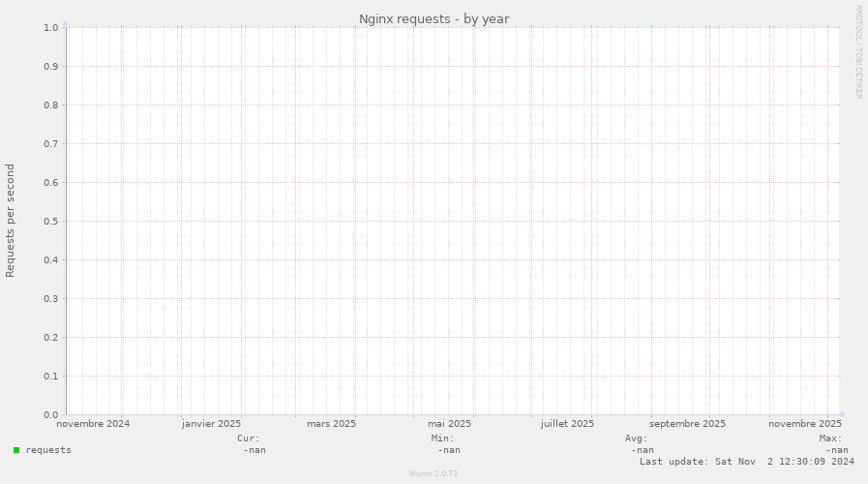Viewport: 868px width, 484px height.
Task: Click the 'juillet 2025' x-axis label
Action: [x=567, y=424]
